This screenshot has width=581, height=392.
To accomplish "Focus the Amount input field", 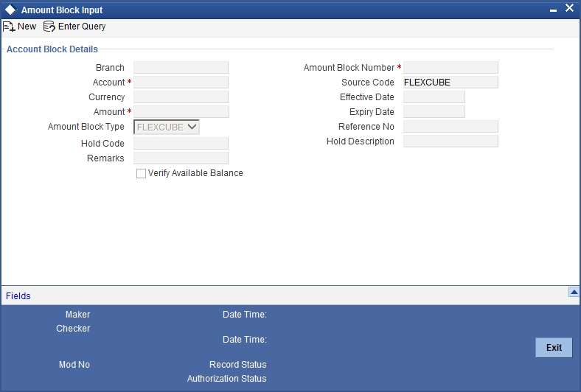I will point(181,112).
